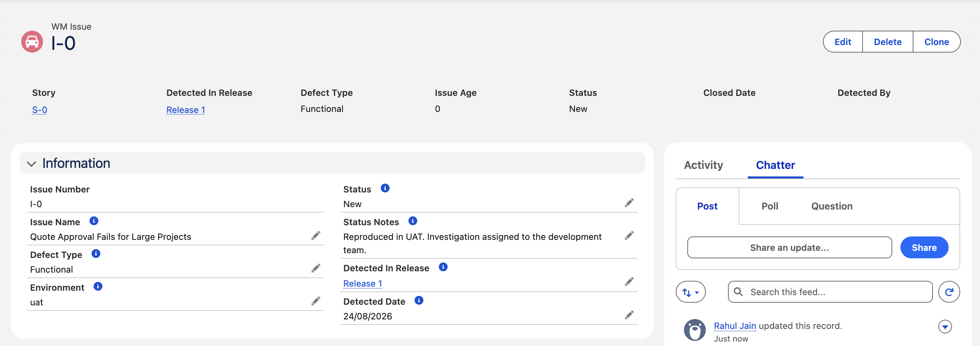Select the Poll publisher tab
The width and height of the screenshot is (980, 346).
770,206
